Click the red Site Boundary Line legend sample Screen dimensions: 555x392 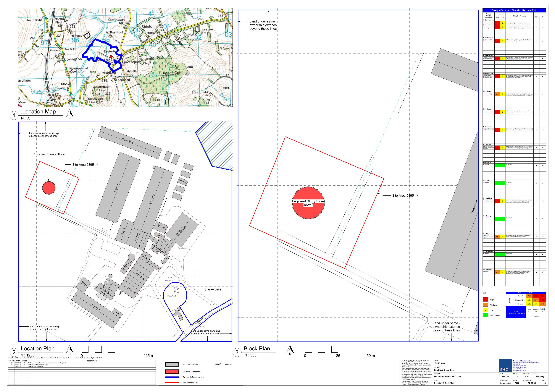172,383
